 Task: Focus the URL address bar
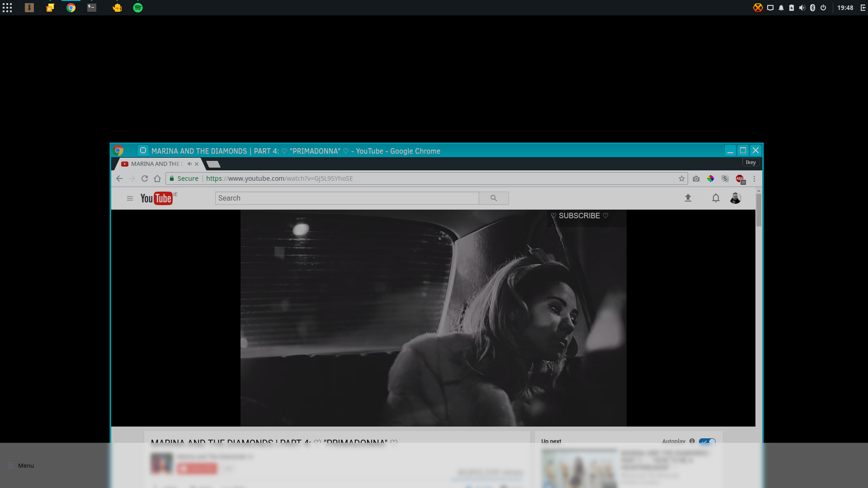427,178
